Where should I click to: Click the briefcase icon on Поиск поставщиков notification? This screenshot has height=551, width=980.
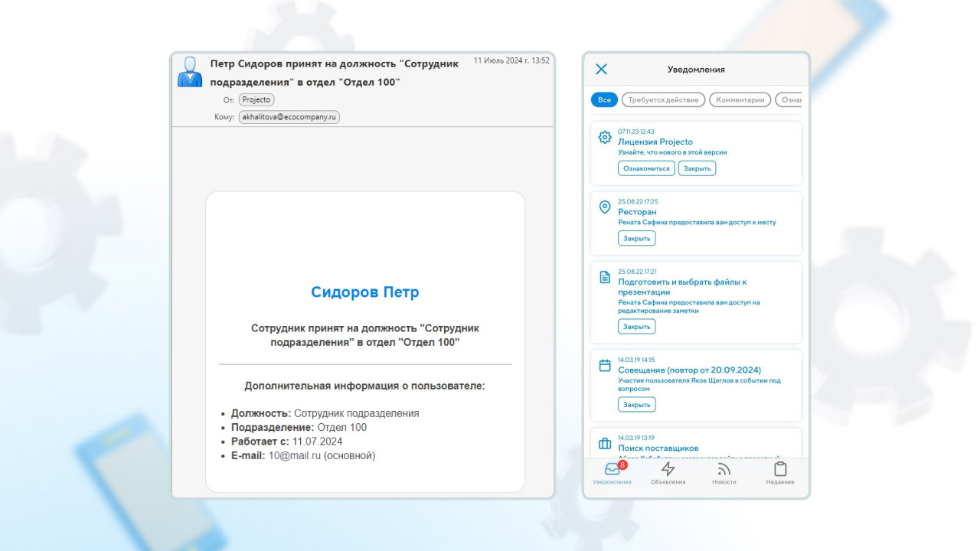tap(604, 442)
